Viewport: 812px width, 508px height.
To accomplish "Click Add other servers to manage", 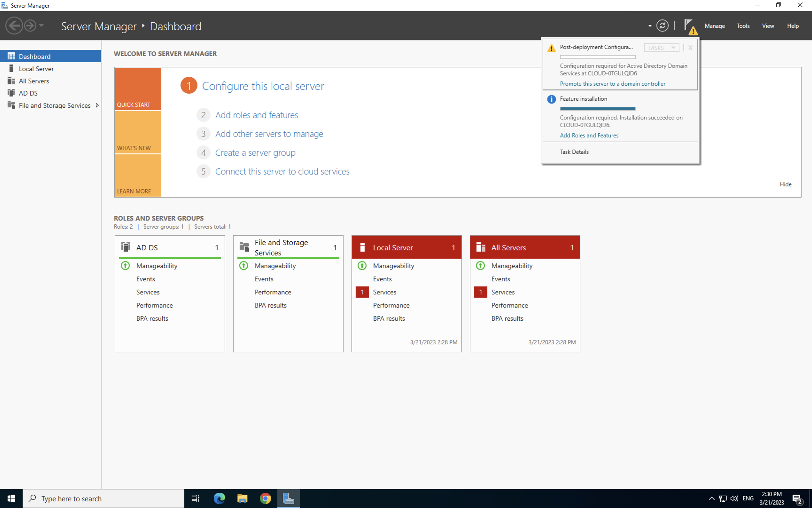I will click(269, 134).
